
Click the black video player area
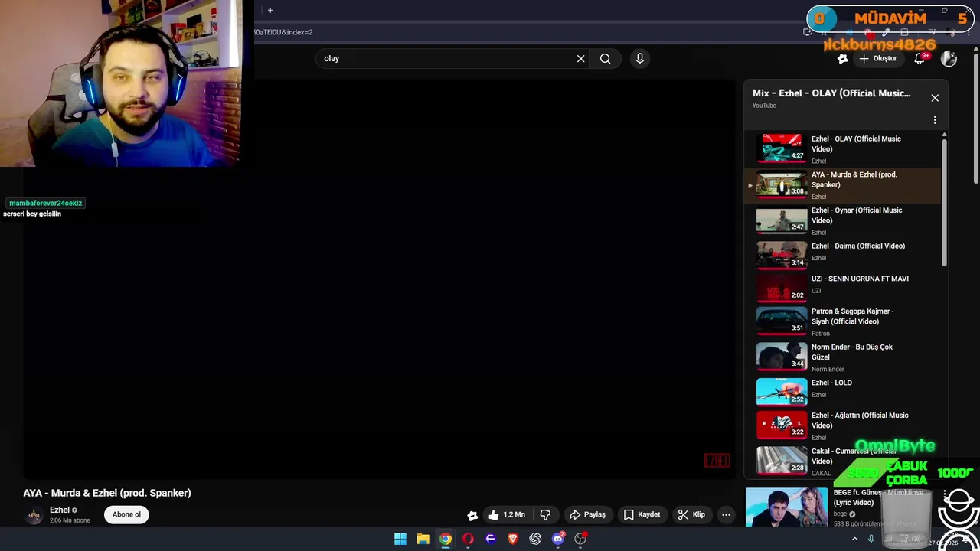pyautogui.click(x=380, y=279)
